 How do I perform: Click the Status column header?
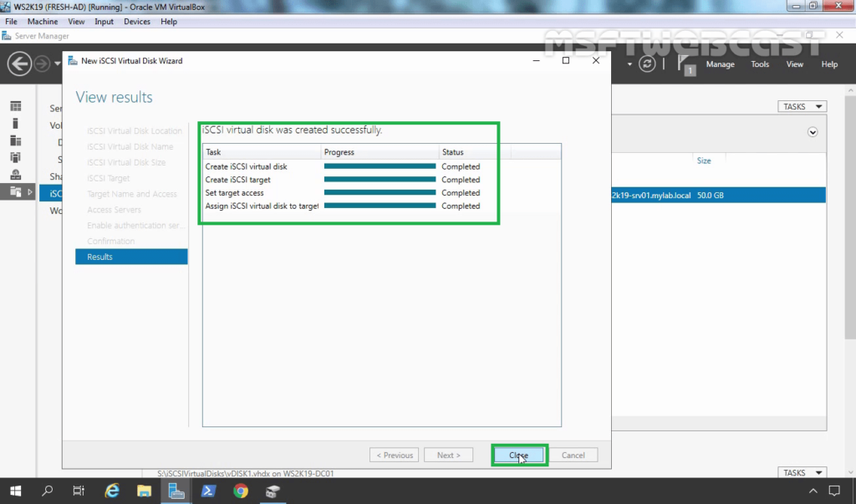pos(475,152)
